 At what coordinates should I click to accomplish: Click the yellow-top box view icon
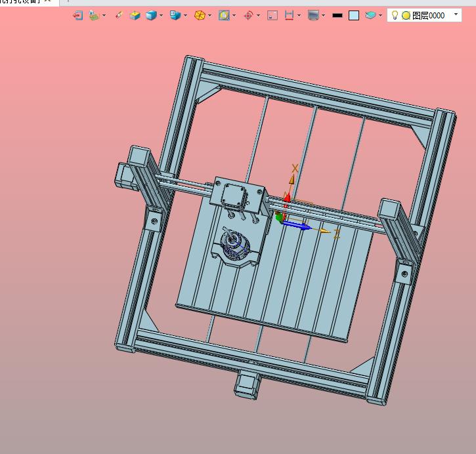tap(135, 15)
